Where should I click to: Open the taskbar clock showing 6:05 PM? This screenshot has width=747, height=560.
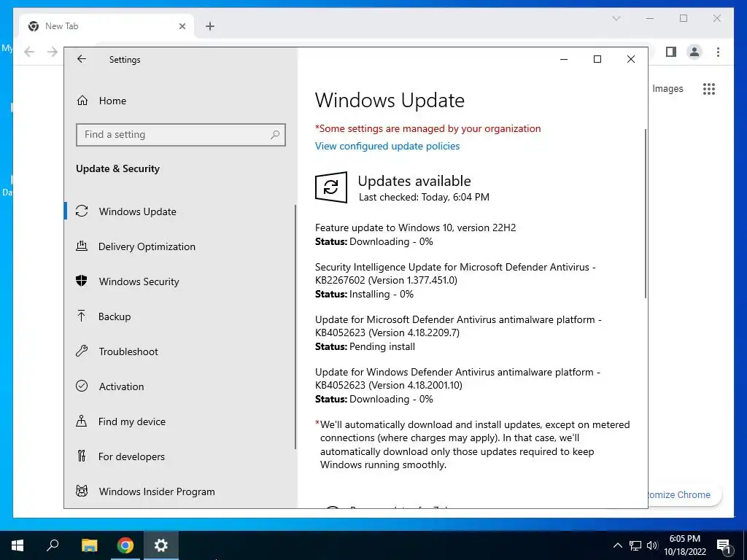tap(684, 545)
